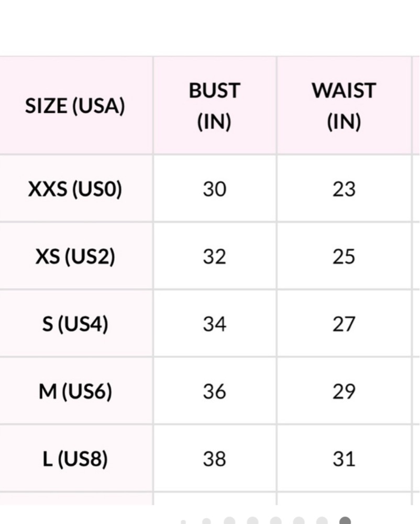Click waist value 31 in the L row
This screenshot has height=524, width=420.
tap(344, 459)
